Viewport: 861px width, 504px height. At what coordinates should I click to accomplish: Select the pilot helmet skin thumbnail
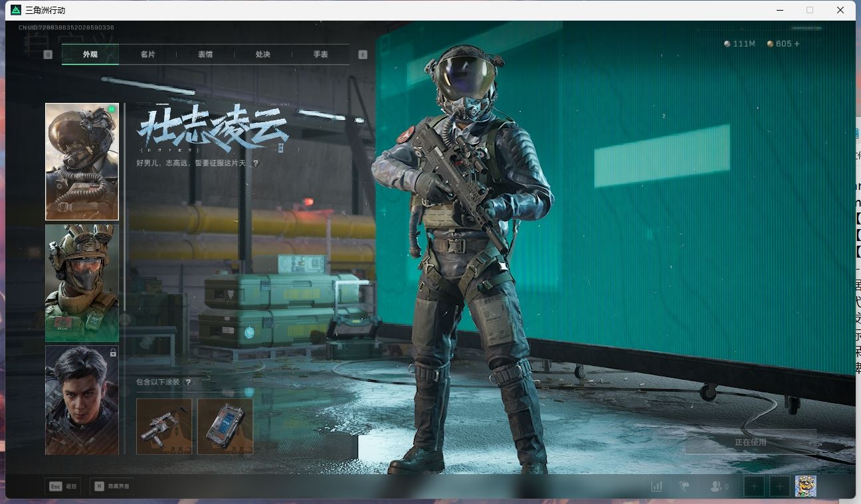click(x=82, y=161)
